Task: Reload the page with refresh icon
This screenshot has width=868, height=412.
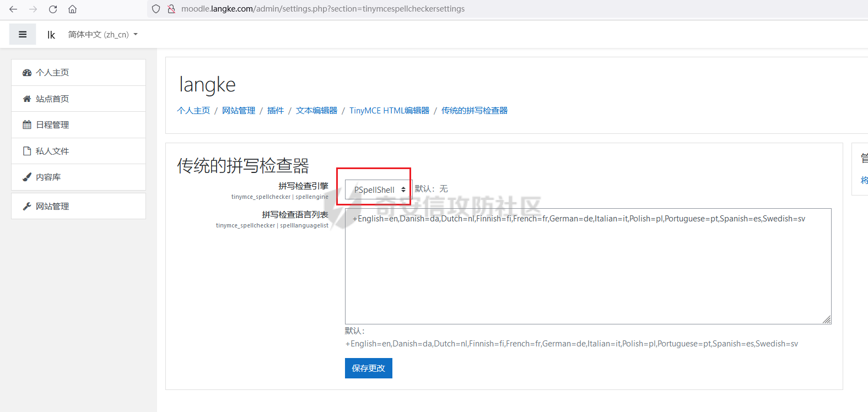Action: [53, 9]
